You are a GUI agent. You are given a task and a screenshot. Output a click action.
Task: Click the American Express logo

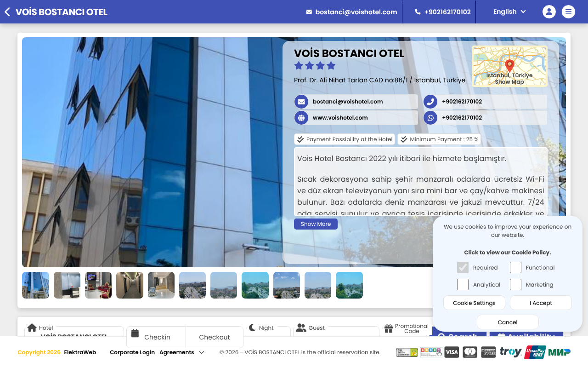[x=488, y=352]
